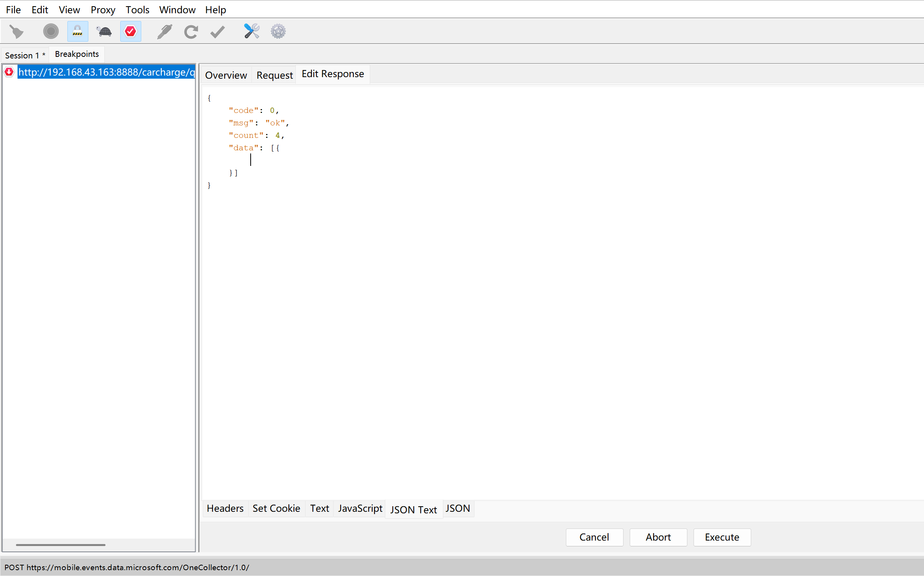
Task: Open the Proxy menu
Action: 103,10
